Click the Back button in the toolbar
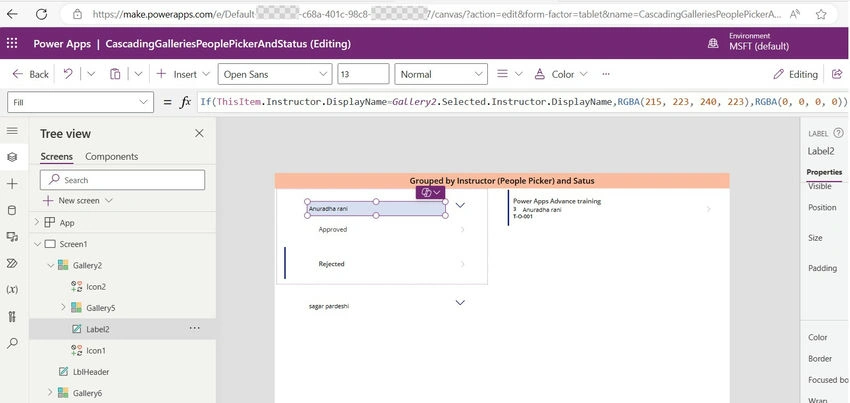 pos(30,74)
